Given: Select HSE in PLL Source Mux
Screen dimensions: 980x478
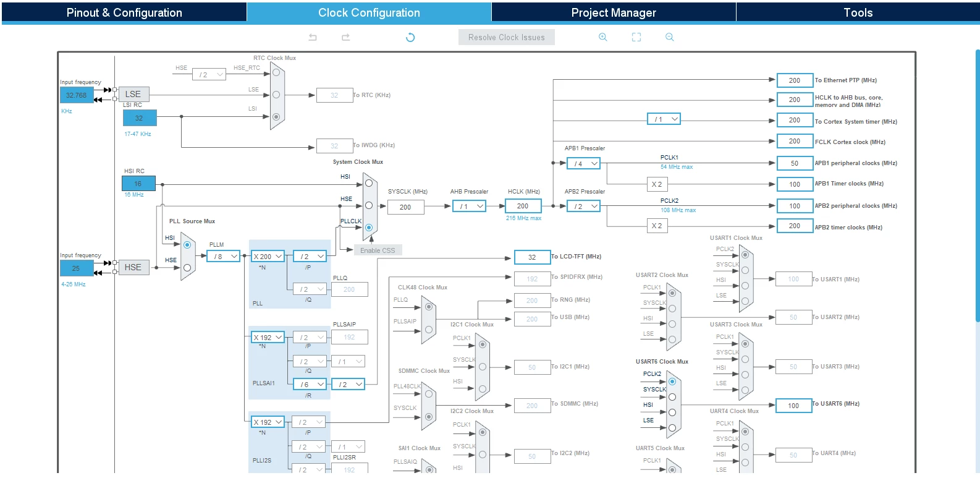Looking at the screenshot, I should (x=187, y=268).
